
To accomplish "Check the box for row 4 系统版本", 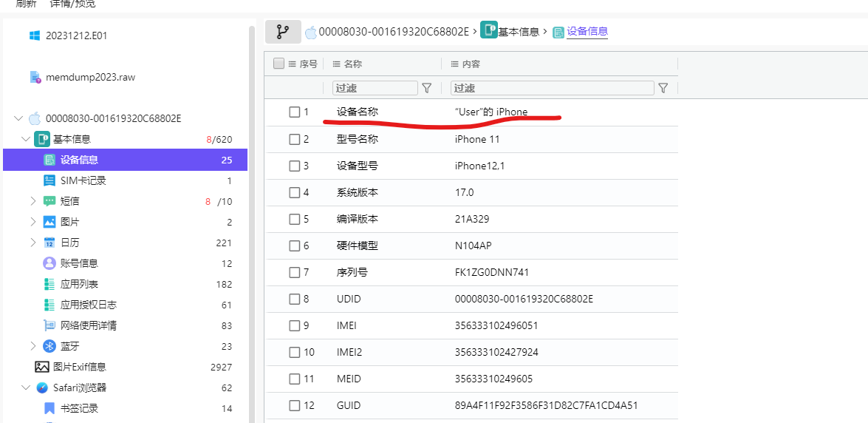I will point(294,192).
